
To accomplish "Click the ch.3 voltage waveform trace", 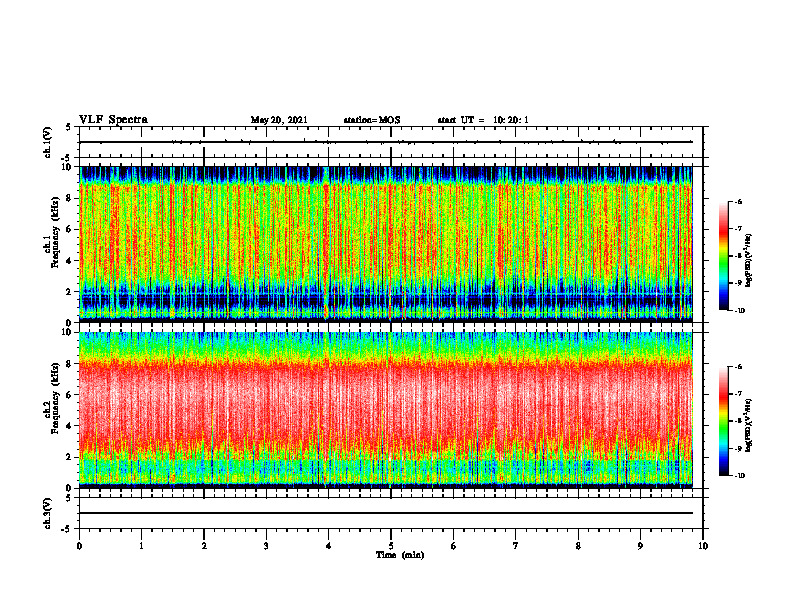I will (386, 513).
